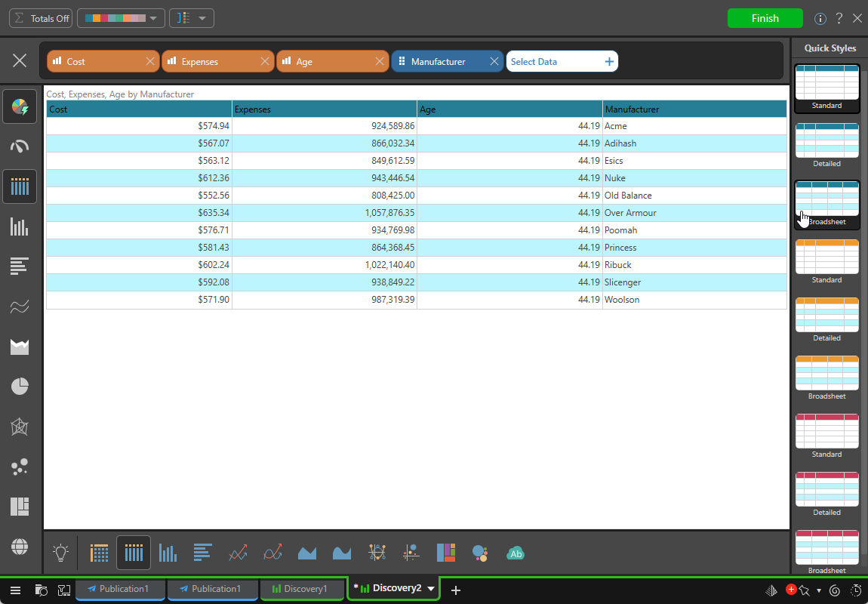Screen dimensions: 868x604
Task: Select the column charts category in sidebar
Action: point(20,226)
